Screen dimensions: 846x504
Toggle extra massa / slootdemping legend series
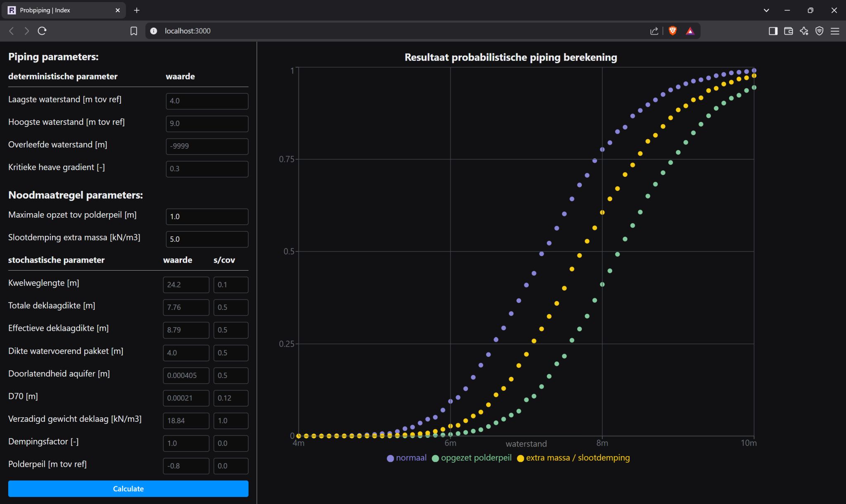pos(573,458)
